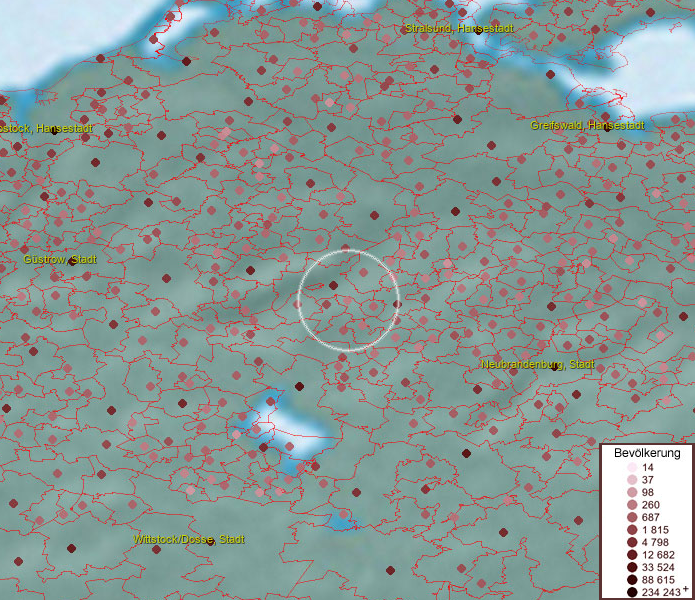
Task: Select the legend swatch for 98
Action: 633,492
